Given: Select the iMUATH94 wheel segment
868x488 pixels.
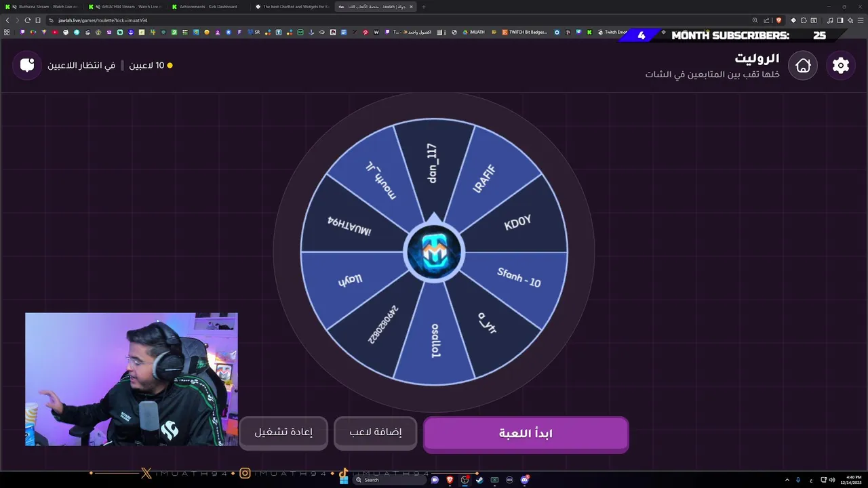Looking at the screenshot, I should (349, 226).
